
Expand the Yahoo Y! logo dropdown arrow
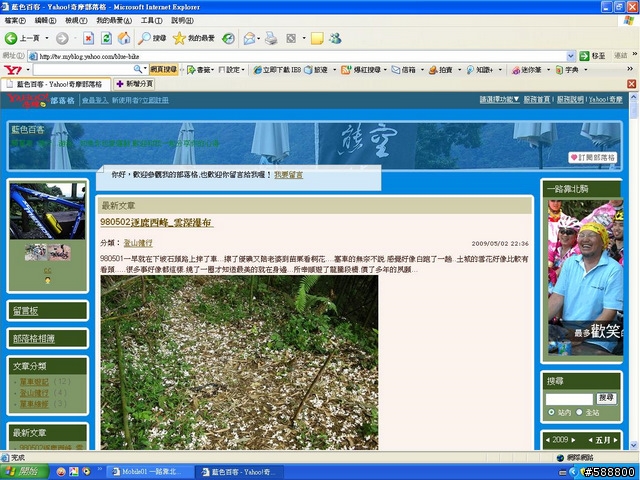[28, 70]
